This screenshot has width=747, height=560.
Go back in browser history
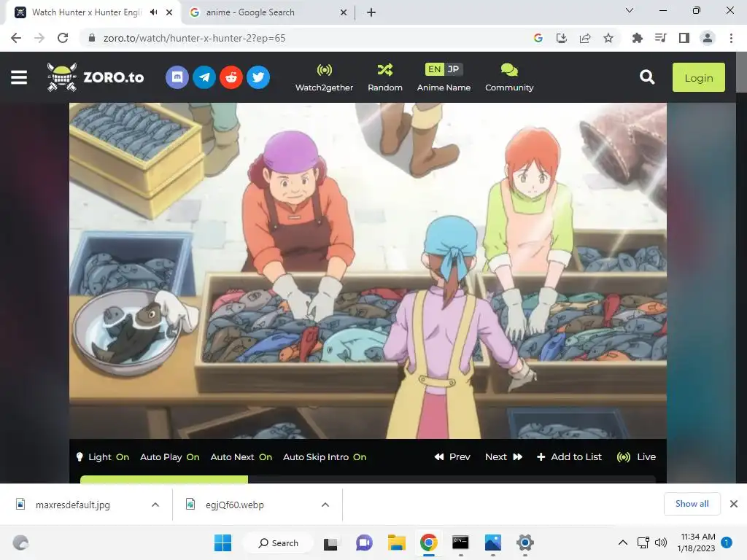pyautogui.click(x=16, y=38)
